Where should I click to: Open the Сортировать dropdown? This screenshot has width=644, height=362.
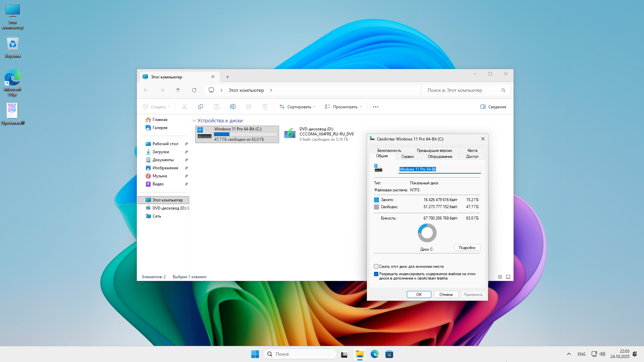point(297,107)
